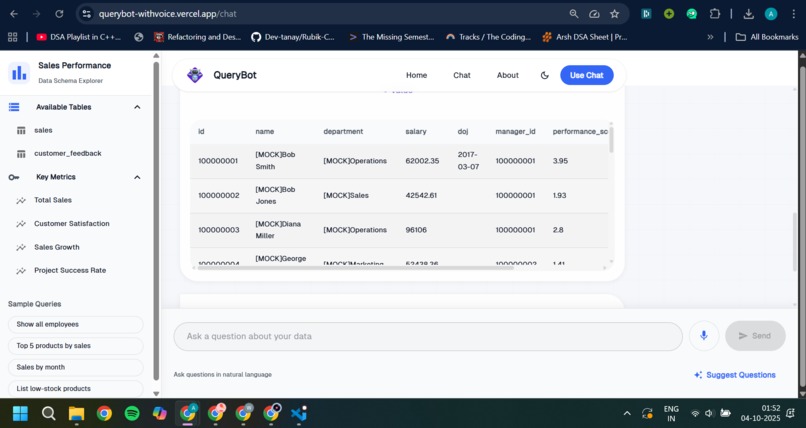Click the Send button
Screen dimensions: 806x428
755,336
